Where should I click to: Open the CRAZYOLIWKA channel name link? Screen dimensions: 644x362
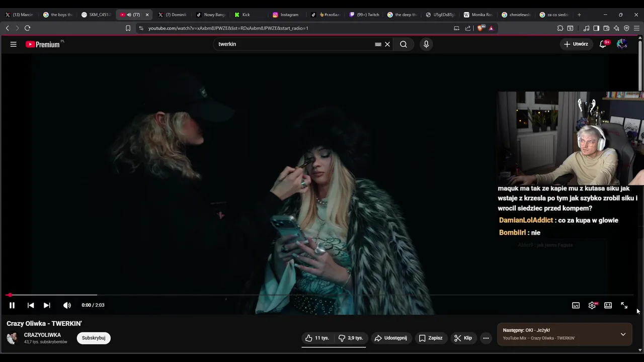tap(42, 335)
